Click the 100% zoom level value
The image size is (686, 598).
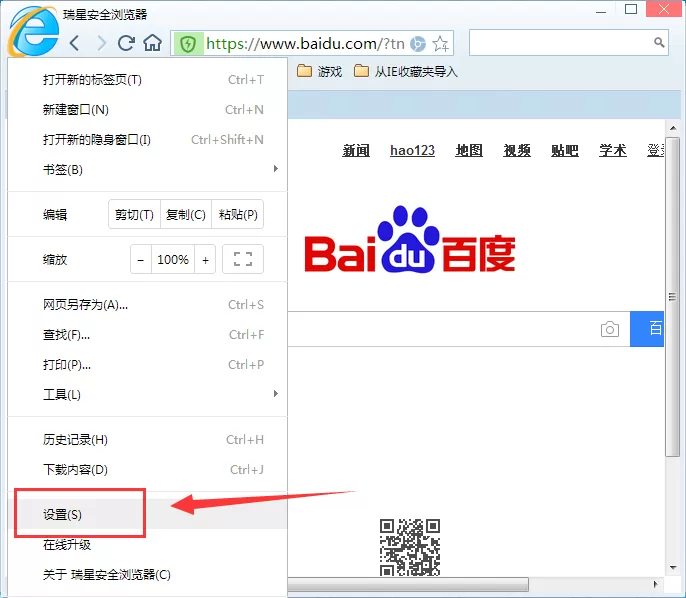click(x=173, y=259)
